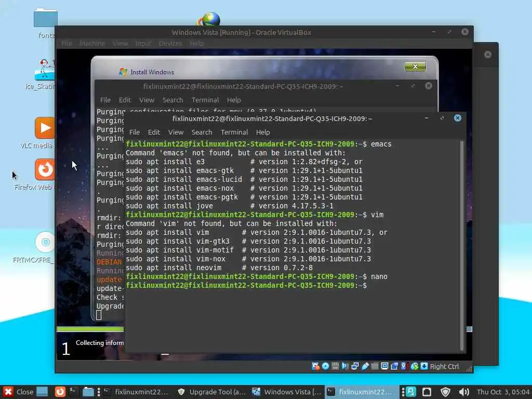532x399 pixels.
Task: Click the front terminal vertical scrollbar
Action: (461, 246)
